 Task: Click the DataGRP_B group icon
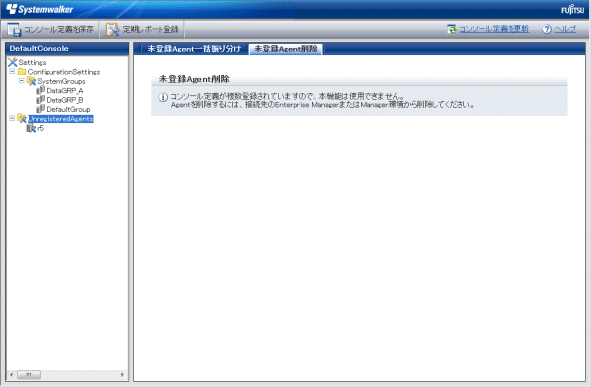click(x=40, y=100)
